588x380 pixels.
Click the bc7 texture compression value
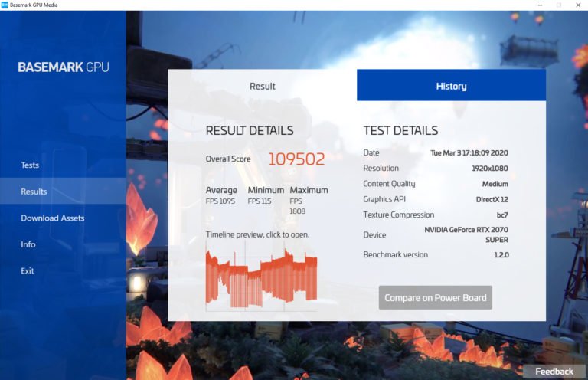pyautogui.click(x=502, y=215)
